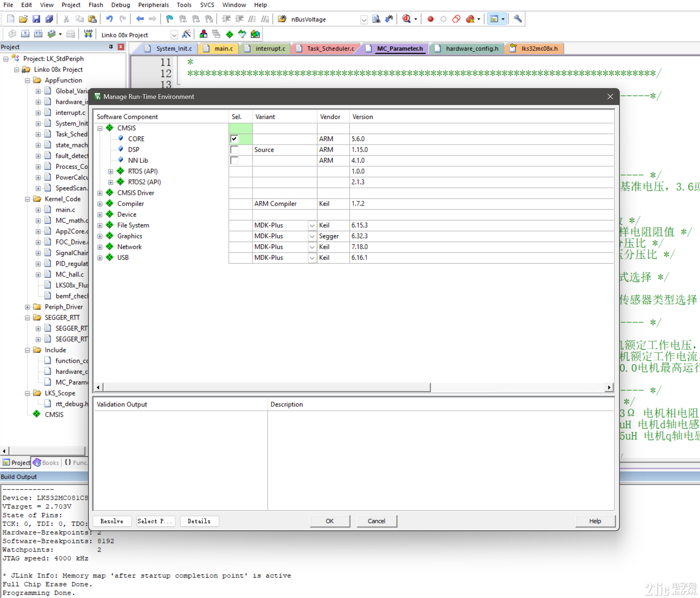Expand the Device component node

point(100,214)
